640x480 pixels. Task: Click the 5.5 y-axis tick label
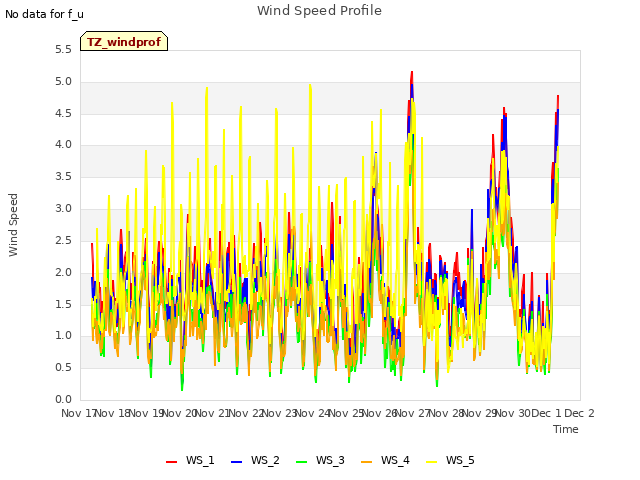tap(63, 50)
